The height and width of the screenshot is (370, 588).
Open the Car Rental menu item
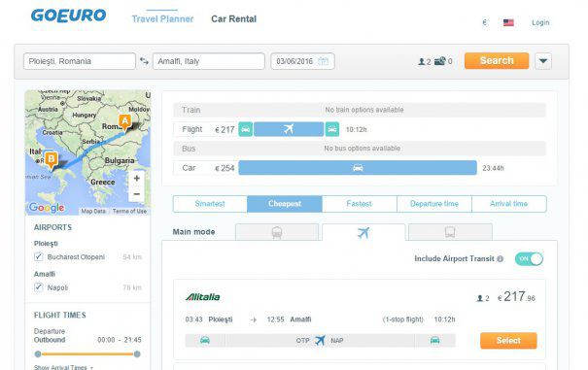[233, 18]
